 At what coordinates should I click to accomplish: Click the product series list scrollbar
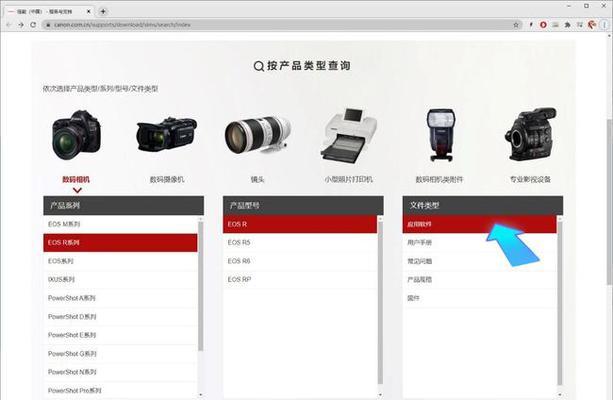point(201,286)
